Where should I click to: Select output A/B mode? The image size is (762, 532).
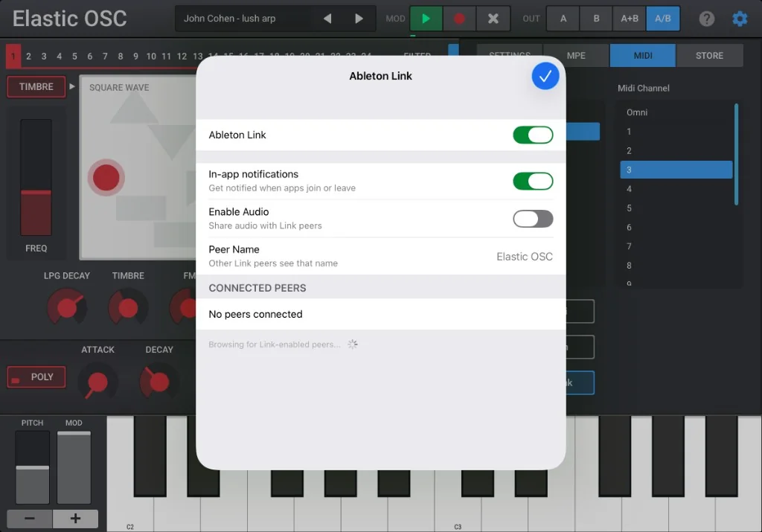[663, 19]
